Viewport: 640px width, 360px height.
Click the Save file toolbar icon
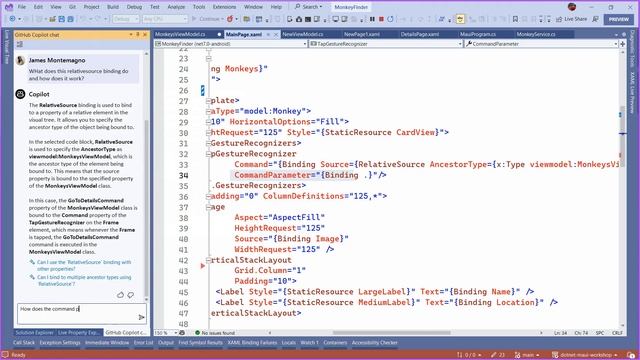coord(62,19)
